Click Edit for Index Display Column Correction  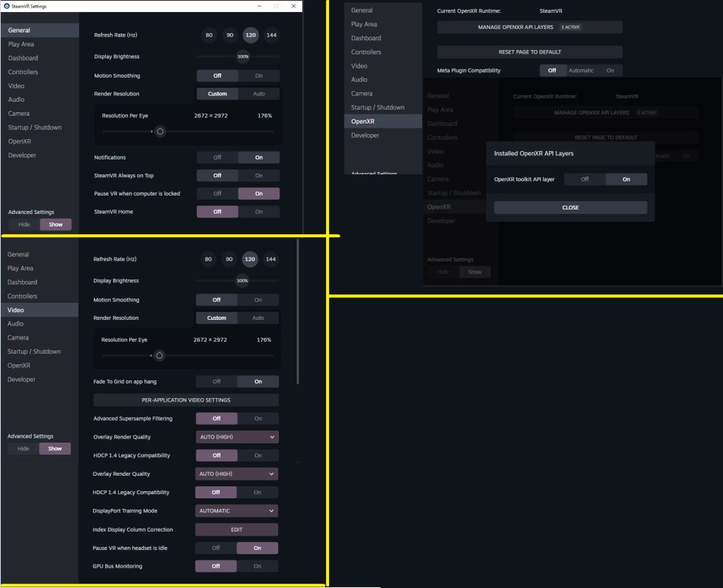tap(237, 529)
